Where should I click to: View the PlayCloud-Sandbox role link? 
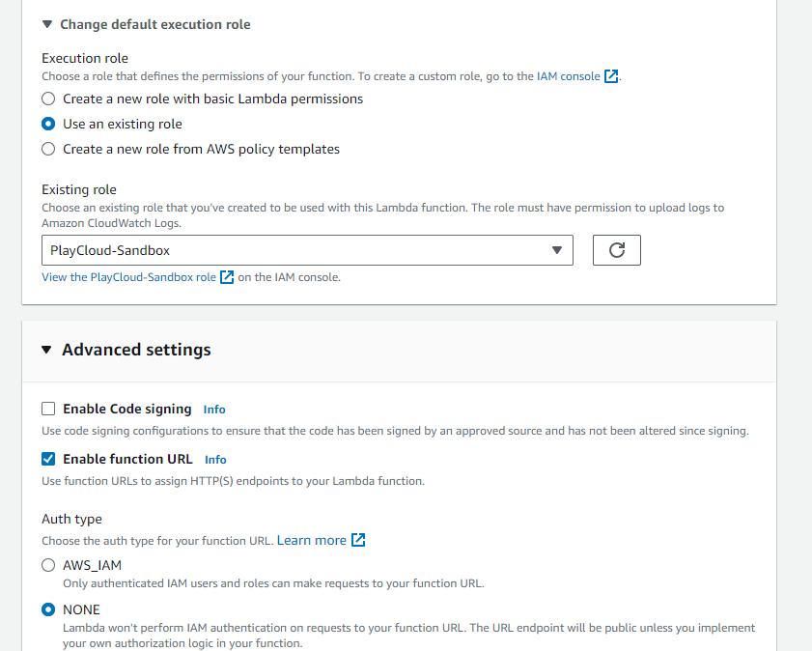(128, 277)
